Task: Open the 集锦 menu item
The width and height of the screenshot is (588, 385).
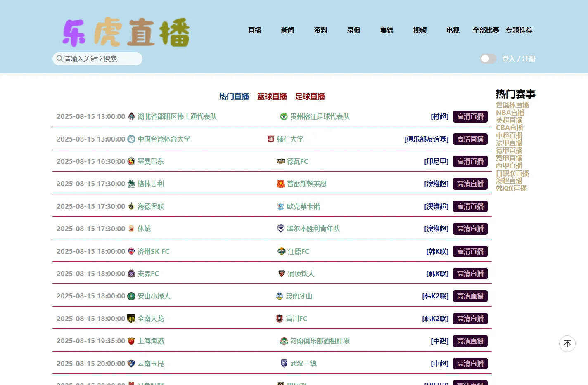Action: click(387, 30)
